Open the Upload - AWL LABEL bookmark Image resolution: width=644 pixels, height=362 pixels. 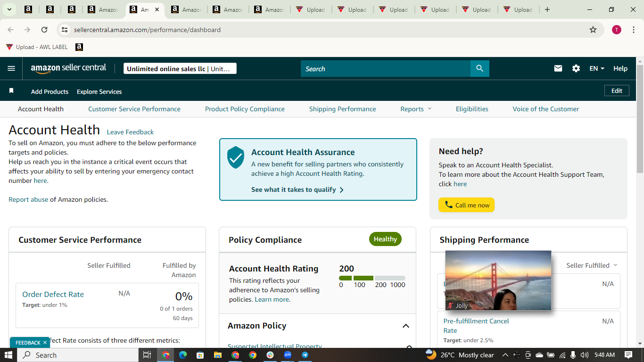[x=37, y=47]
